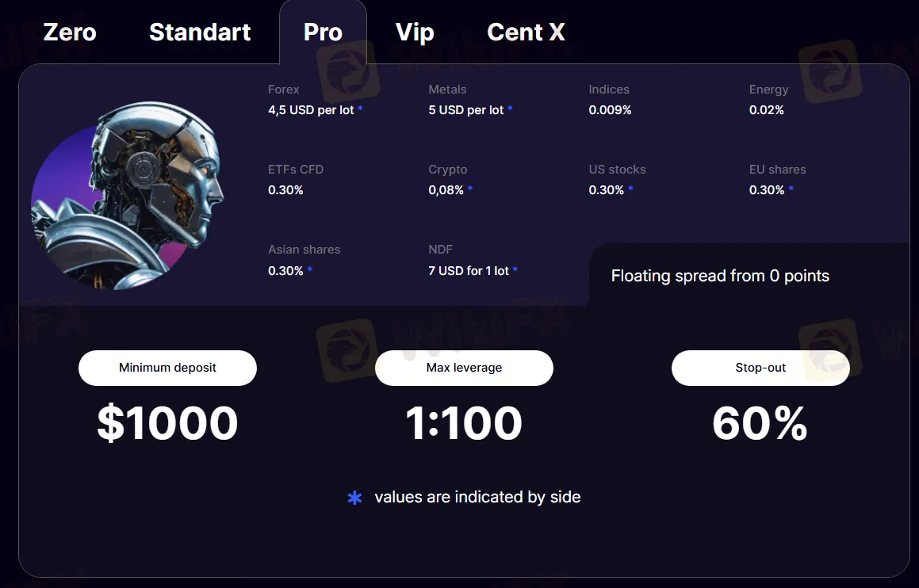The width and height of the screenshot is (919, 588).
Task: Click the Stop-out label button
Action: click(x=760, y=368)
